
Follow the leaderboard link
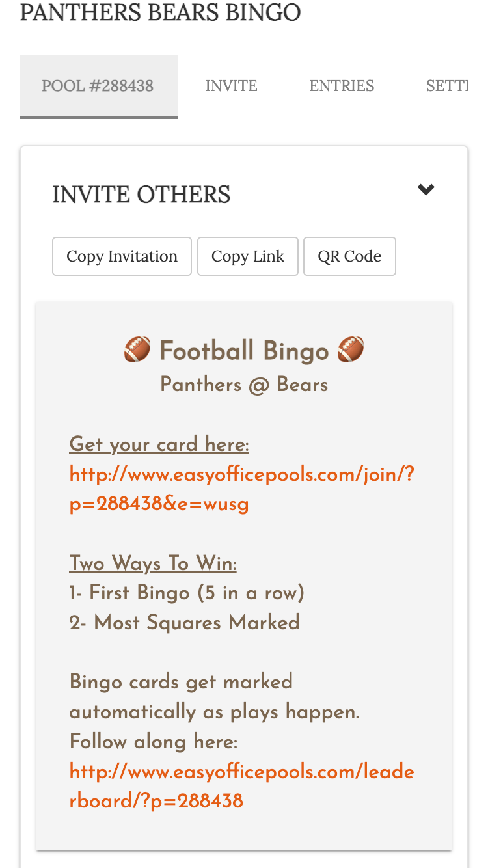pos(241,786)
